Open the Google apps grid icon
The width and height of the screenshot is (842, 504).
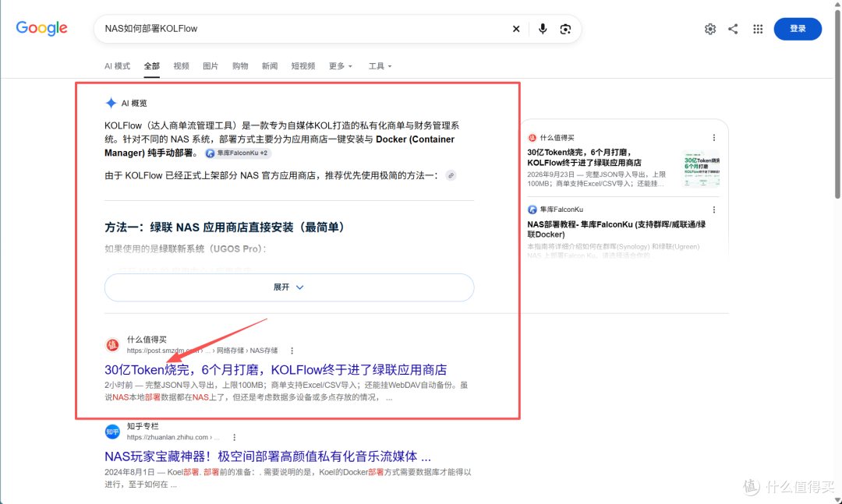pyautogui.click(x=758, y=29)
